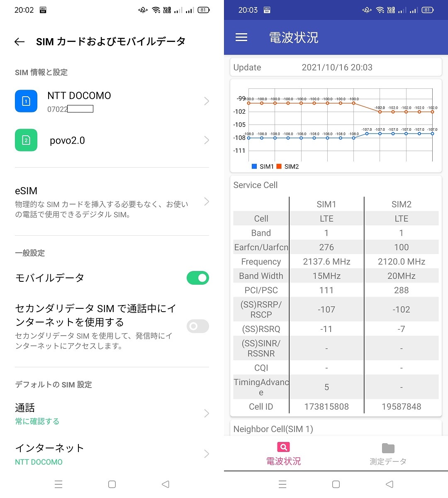Tap recent apps button on right screen
This screenshot has width=448, height=498.
point(282,484)
